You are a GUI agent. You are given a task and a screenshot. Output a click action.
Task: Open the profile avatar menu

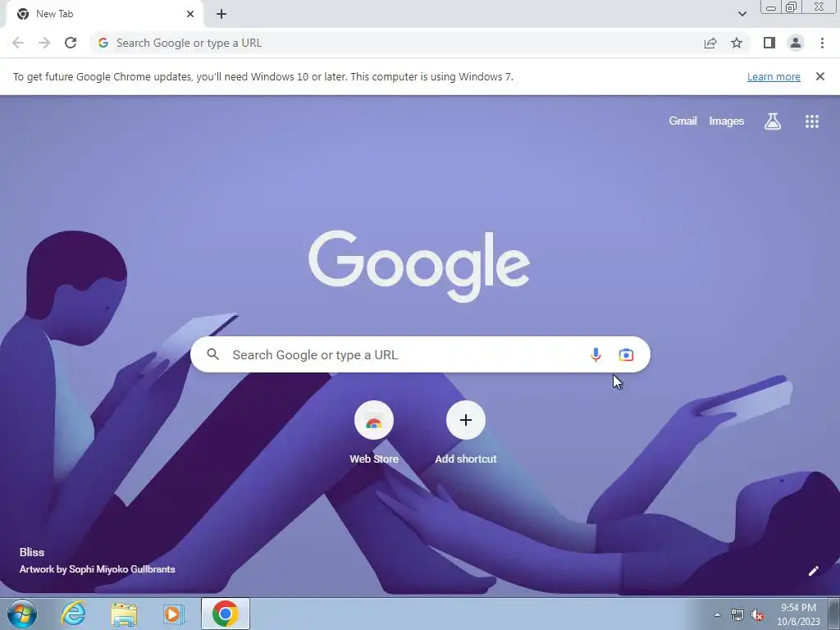tap(796, 43)
